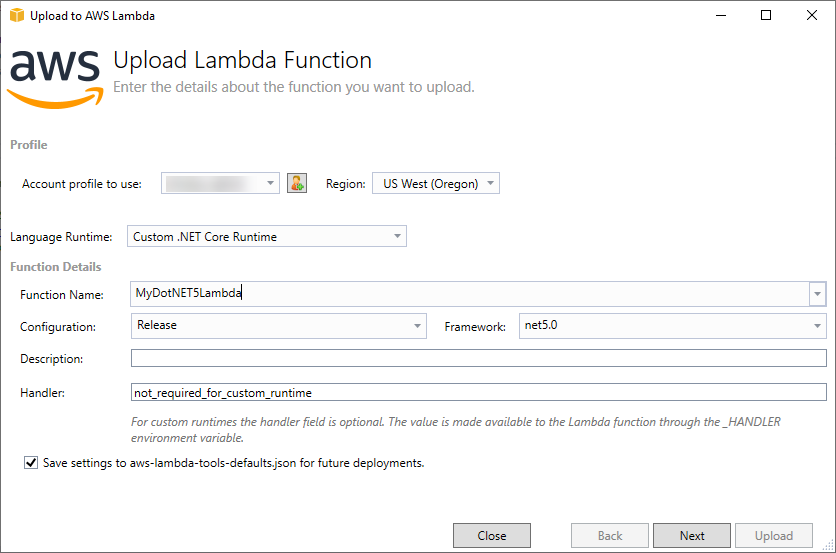Open the Account profile dropdown
Screen dimensions: 836x553
[220, 183]
